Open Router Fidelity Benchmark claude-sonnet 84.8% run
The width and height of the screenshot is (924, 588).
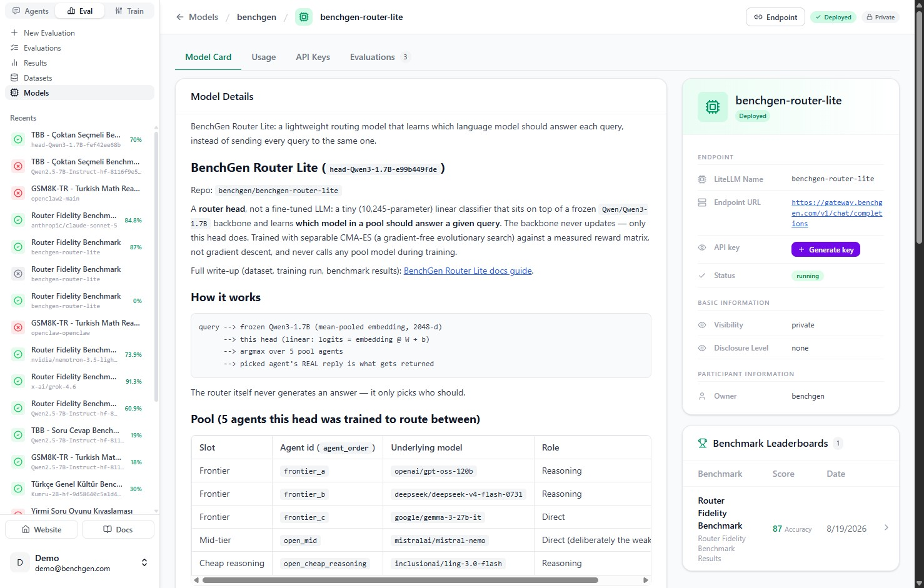[x=79, y=220]
